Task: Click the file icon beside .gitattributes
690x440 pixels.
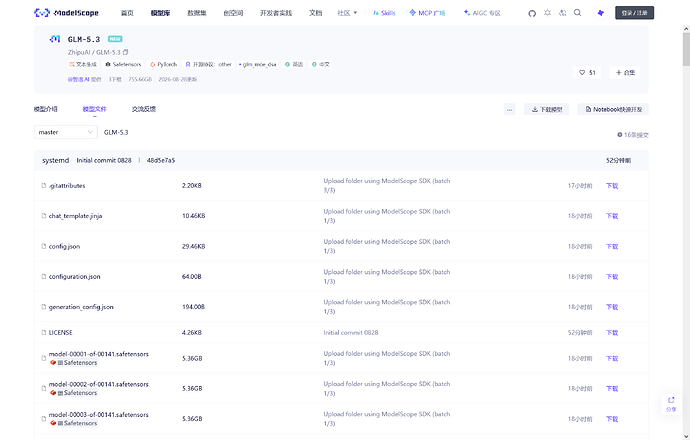Action: (44, 186)
